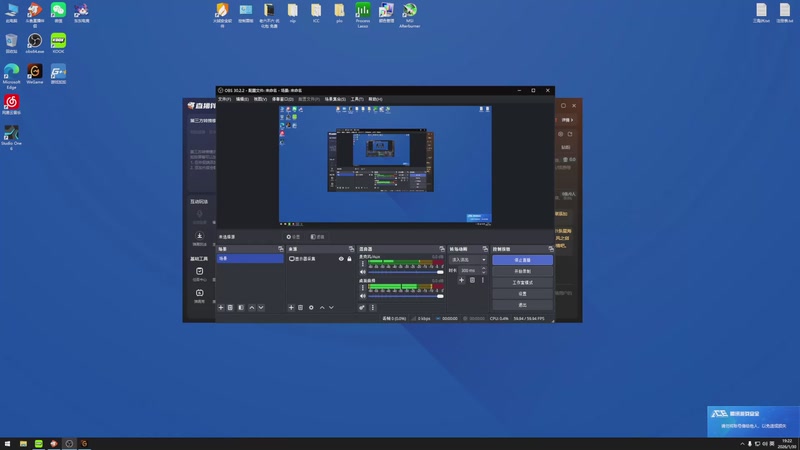Click the Start Recording button
The height and width of the screenshot is (450, 800).
click(x=522, y=271)
